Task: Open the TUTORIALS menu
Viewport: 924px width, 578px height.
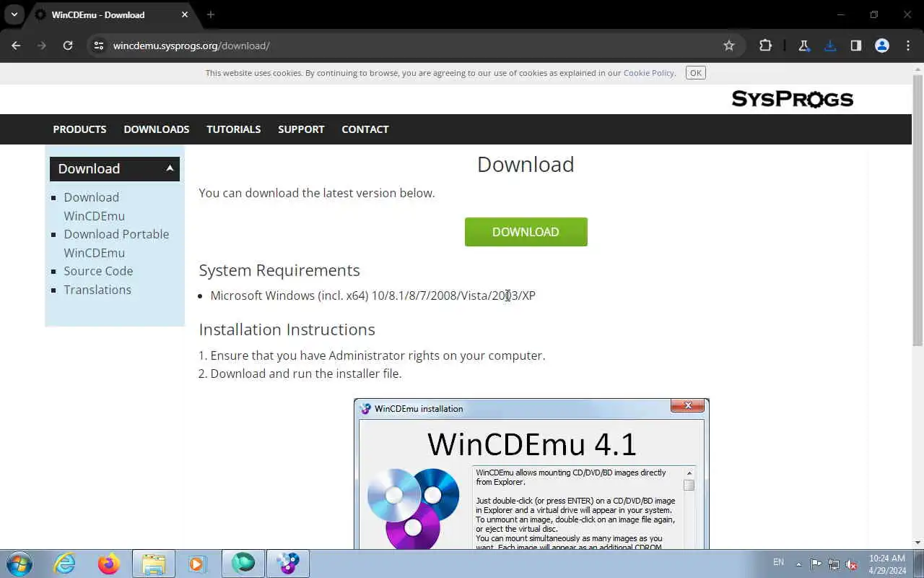Action: (234, 129)
